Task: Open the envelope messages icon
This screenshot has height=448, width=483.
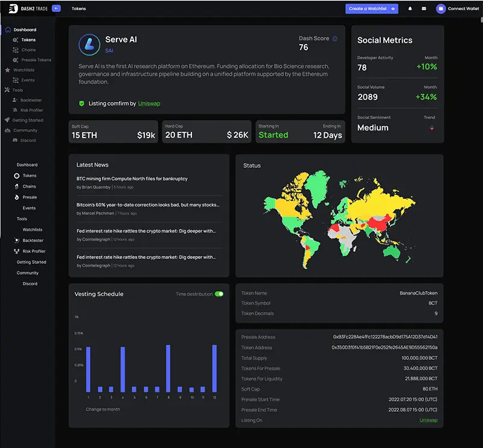Action: tap(424, 8)
